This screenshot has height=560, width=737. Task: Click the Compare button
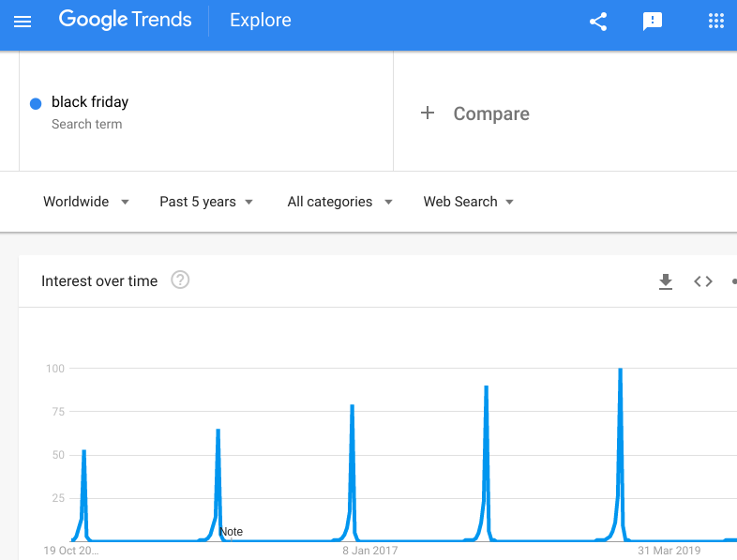click(490, 114)
